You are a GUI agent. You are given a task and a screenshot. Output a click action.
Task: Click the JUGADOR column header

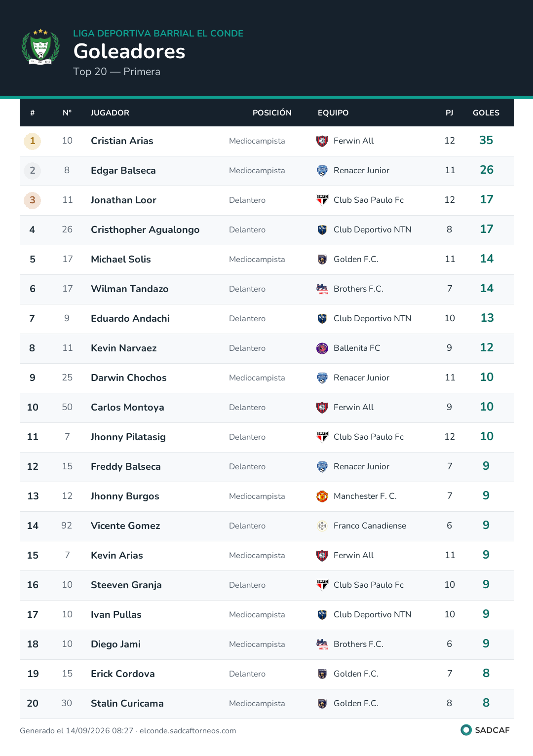[110, 113]
